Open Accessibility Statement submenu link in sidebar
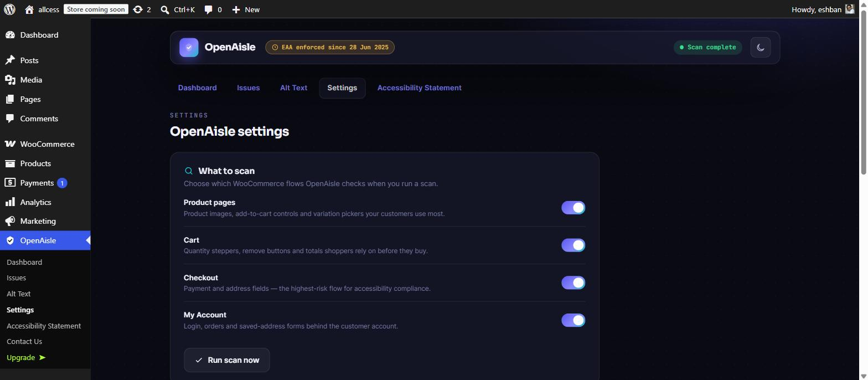The image size is (868, 380). (x=44, y=326)
